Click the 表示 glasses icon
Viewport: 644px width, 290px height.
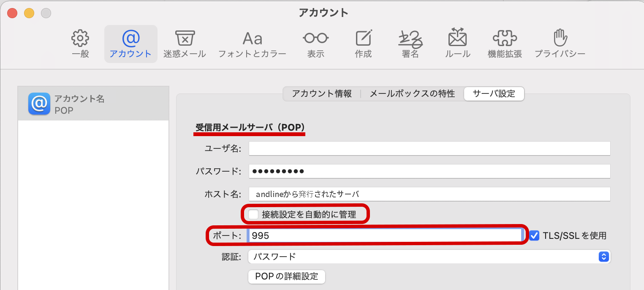(315, 39)
